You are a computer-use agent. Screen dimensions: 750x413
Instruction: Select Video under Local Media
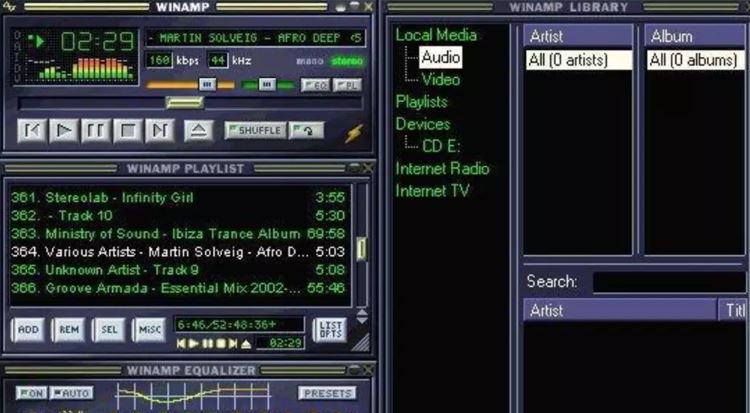coord(441,79)
